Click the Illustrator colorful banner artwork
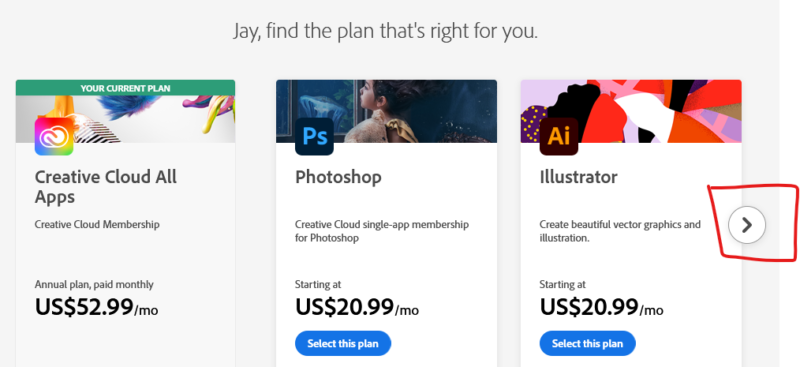 pyautogui.click(x=631, y=111)
